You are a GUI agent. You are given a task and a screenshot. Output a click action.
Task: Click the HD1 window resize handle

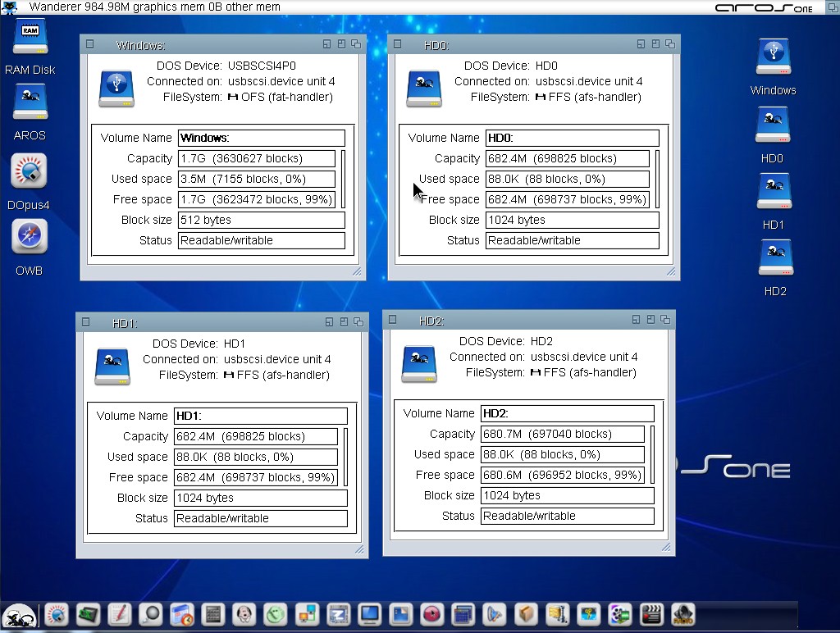(x=358, y=550)
